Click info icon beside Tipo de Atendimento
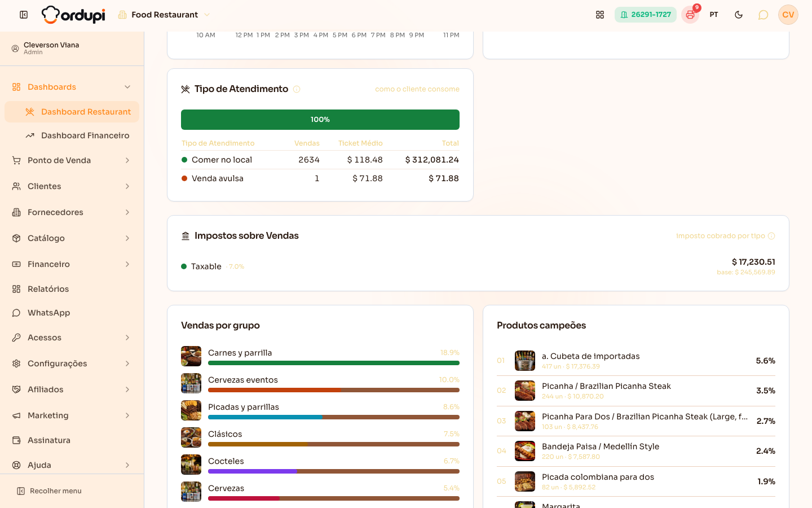The image size is (812, 508). tap(297, 89)
